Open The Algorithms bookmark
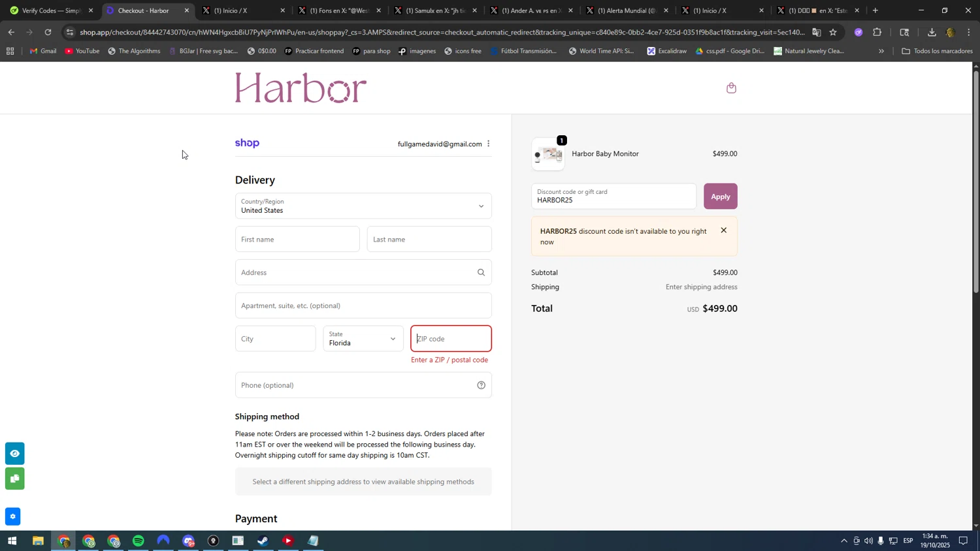980x551 pixels. (134, 51)
